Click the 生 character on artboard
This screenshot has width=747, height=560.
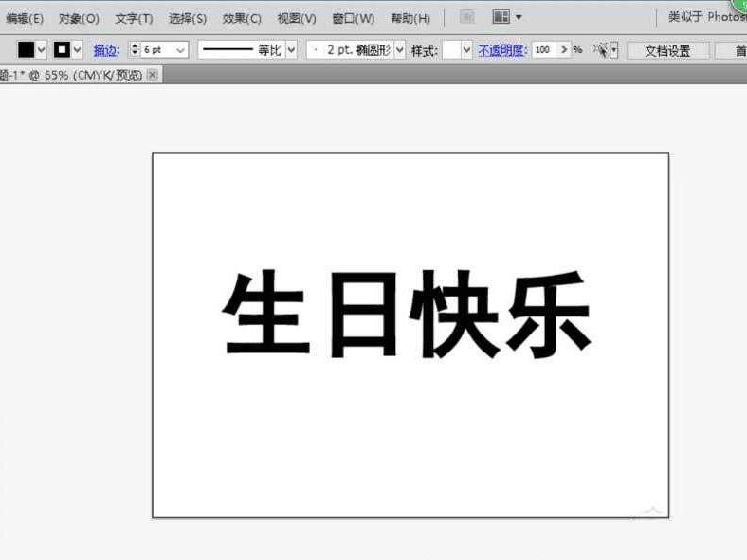click(264, 312)
